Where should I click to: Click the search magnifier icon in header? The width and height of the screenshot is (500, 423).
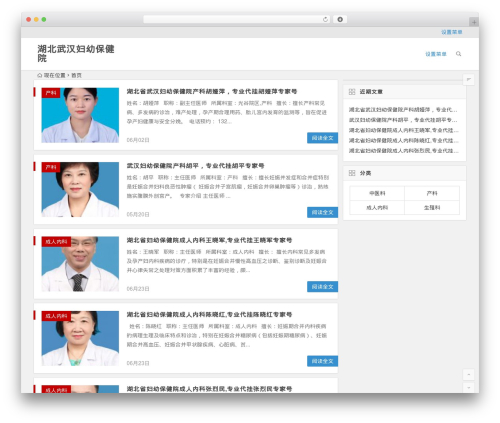point(458,54)
